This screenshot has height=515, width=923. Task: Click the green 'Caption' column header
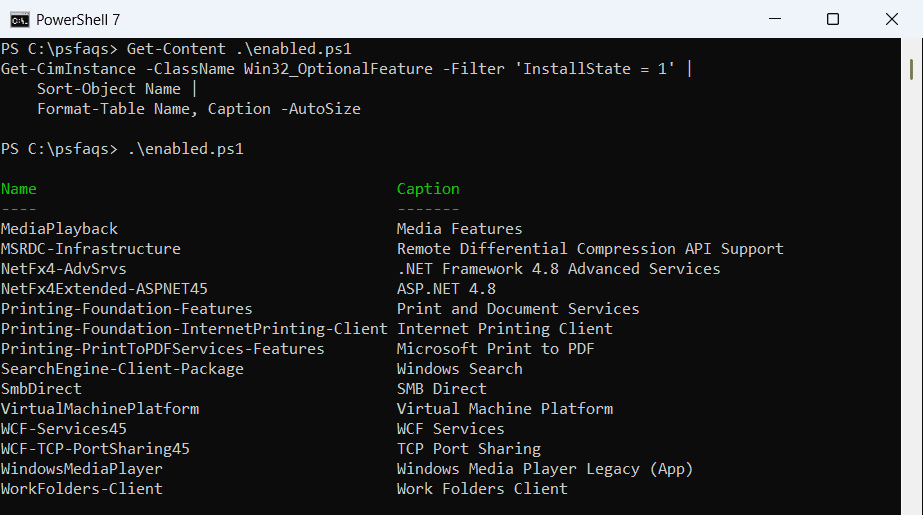tap(428, 189)
